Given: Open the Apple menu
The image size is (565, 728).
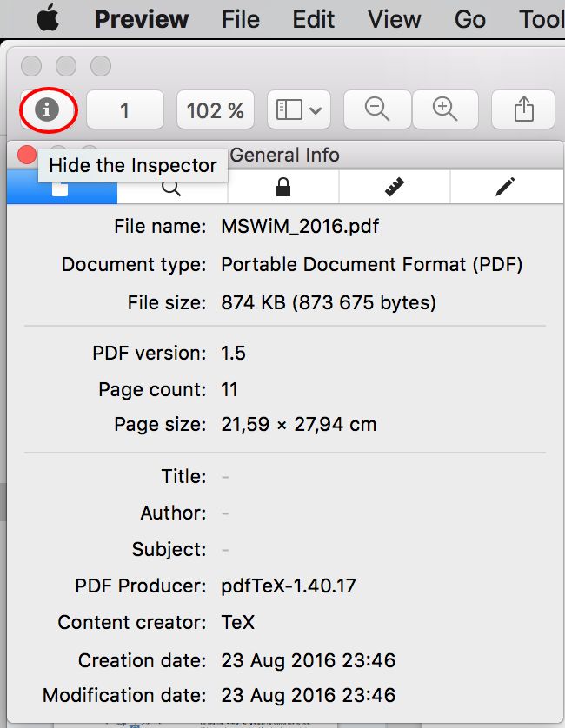Looking at the screenshot, I should tap(49, 19).
